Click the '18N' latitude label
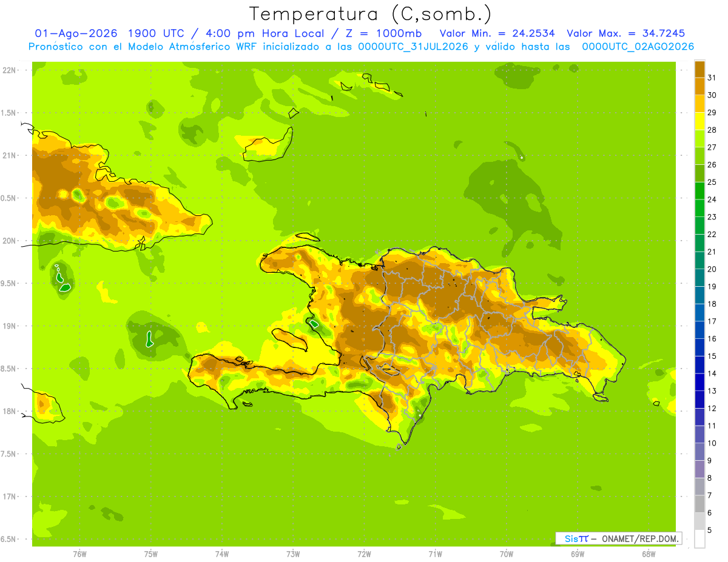 coord(9,411)
